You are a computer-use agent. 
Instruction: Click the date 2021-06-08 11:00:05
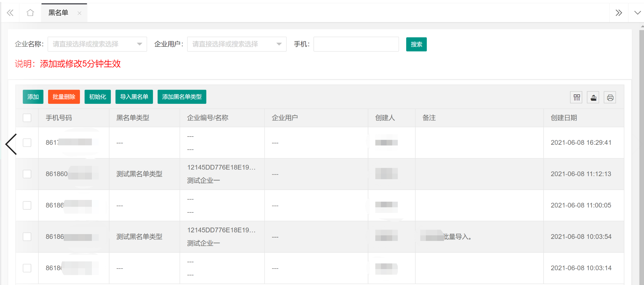(x=581, y=205)
